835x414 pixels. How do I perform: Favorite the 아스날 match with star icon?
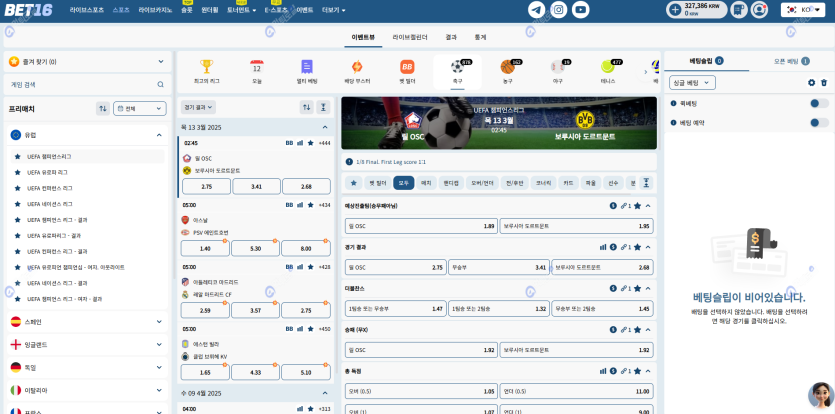(x=310, y=205)
